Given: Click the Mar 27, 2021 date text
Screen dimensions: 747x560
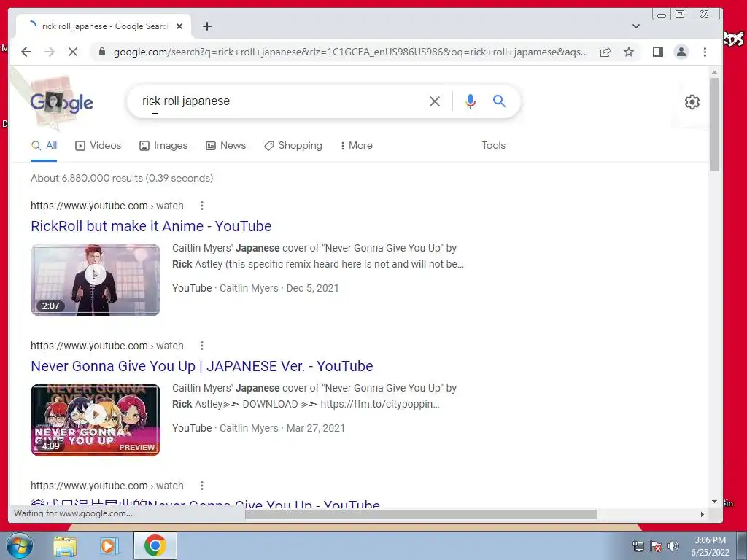Looking at the screenshot, I should 315,428.
